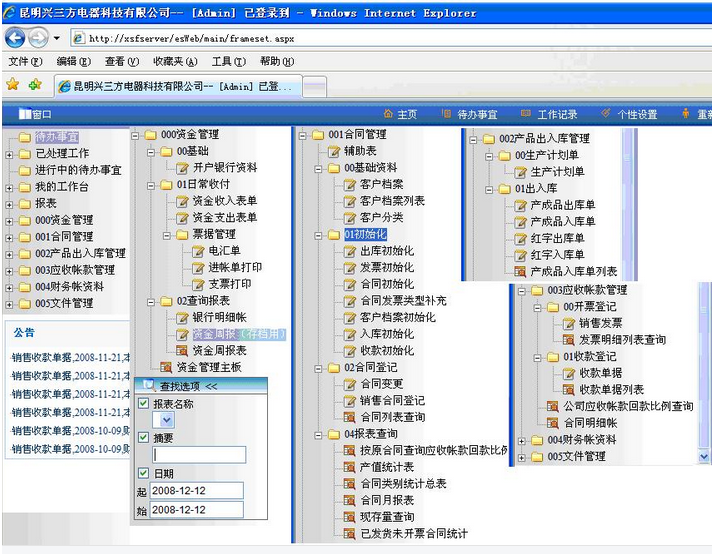This screenshot has height=554, width=714.
Task: Open the 产成品入库单列表 report icon
Action: click(520, 272)
